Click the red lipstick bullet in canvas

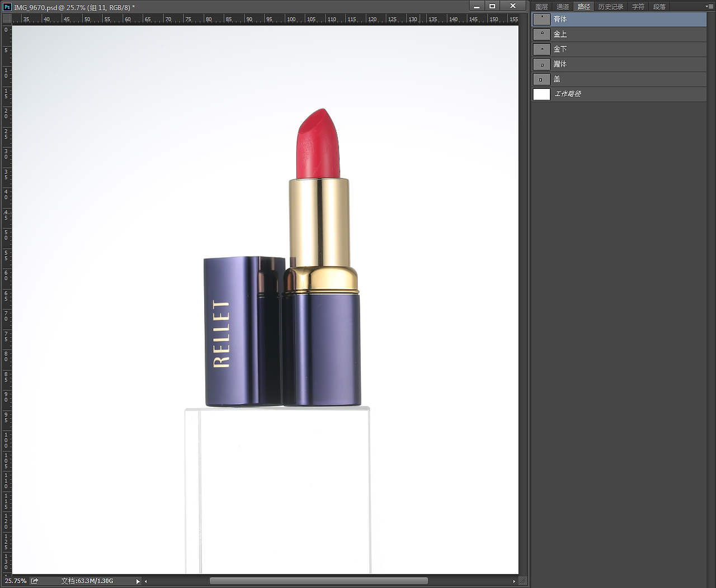tap(318, 144)
